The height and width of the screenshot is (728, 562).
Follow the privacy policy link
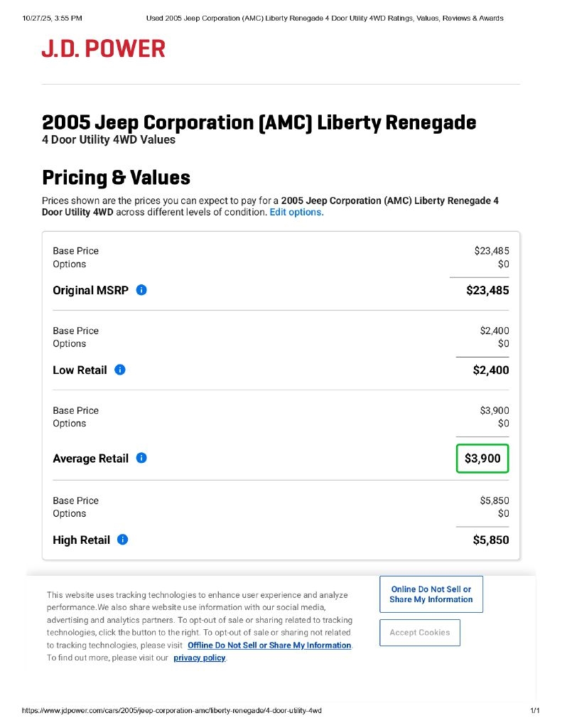click(199, 658)
